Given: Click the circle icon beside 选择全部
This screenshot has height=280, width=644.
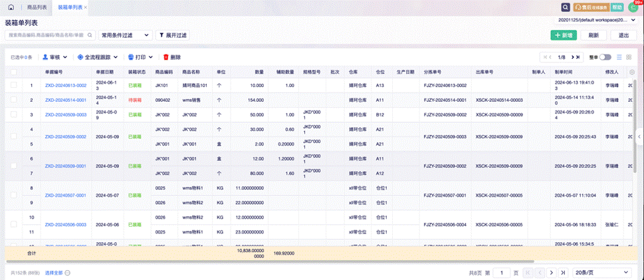Looking at the screenshot, I should pyautogui.click(x=67, y=272).
